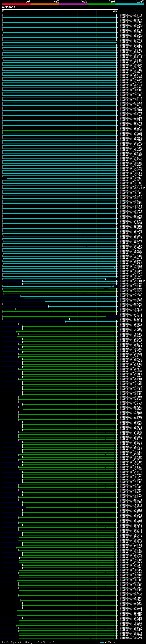Image resolution: width=146 pixels, height=644 pixels.
Task: Select the UniRef100_A4PRJ4 label
Action: click(x=131, y=316)
